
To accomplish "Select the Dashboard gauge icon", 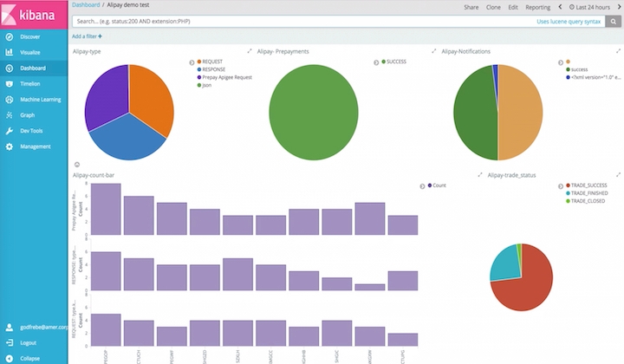I will [x=10, y=68].
